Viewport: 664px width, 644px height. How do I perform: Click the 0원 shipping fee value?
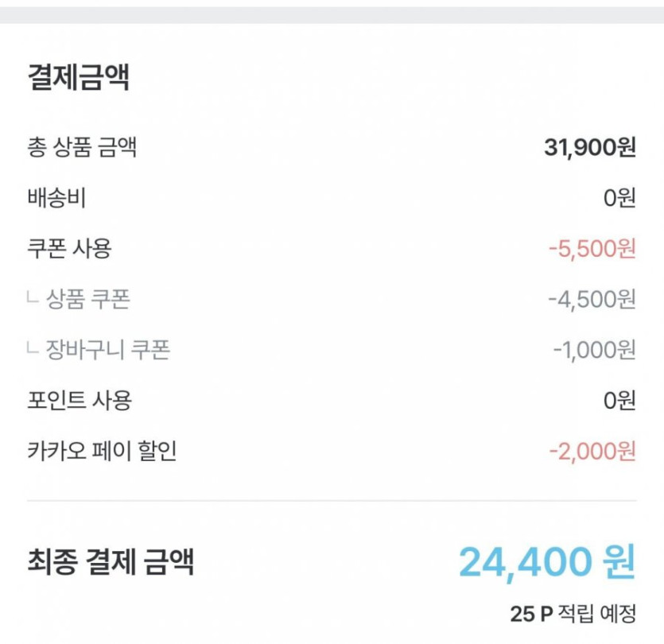coord(619,198)
